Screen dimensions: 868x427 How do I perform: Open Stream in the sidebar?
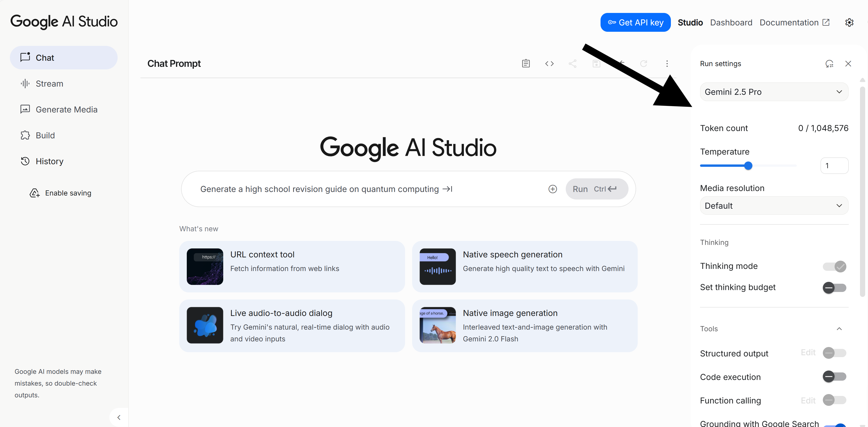point(64,84)
